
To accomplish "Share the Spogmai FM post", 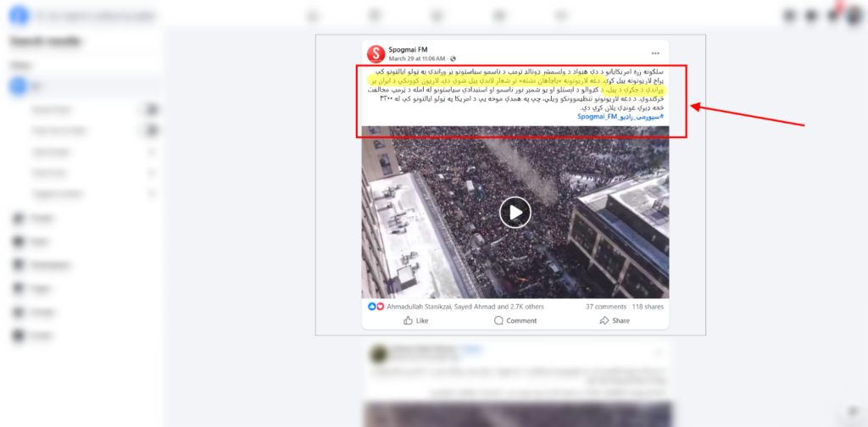I will click(615, 321).
